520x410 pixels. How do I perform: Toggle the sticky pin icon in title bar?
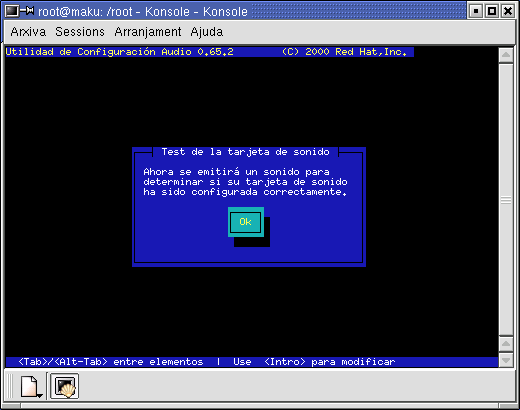pyautogui.click(x=27, y=11)
